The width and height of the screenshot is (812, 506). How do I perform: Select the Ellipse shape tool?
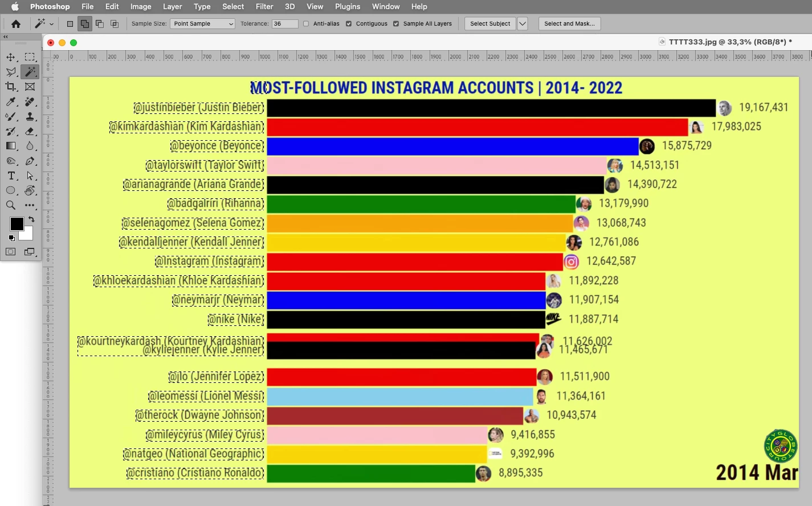(11, 190)
